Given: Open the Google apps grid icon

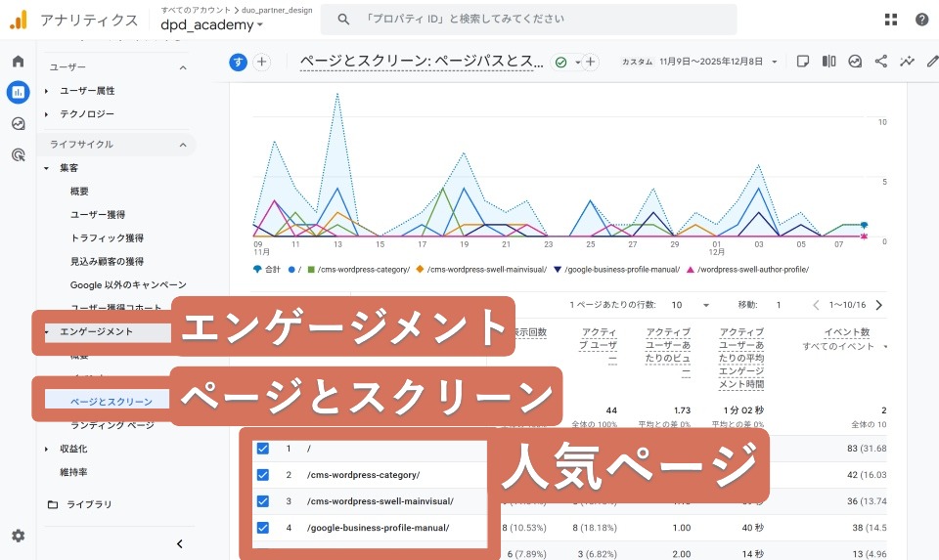Looking at the screenshot, I should point(890,19).
